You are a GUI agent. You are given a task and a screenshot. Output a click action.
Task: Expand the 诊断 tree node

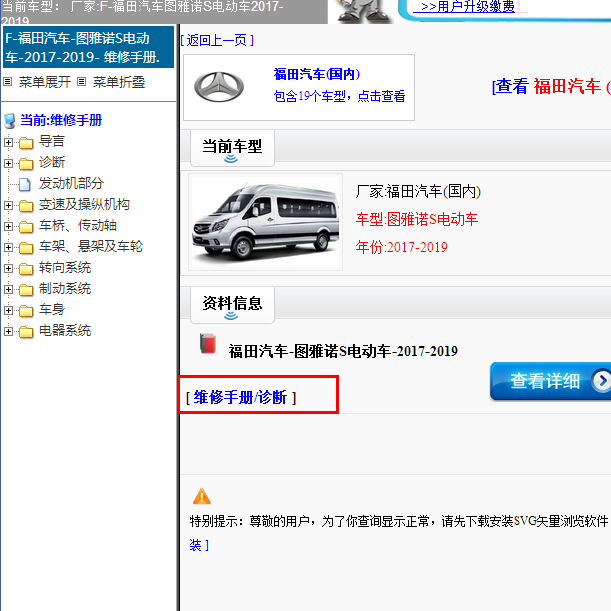pyautogui.click(x=8, y=163)
